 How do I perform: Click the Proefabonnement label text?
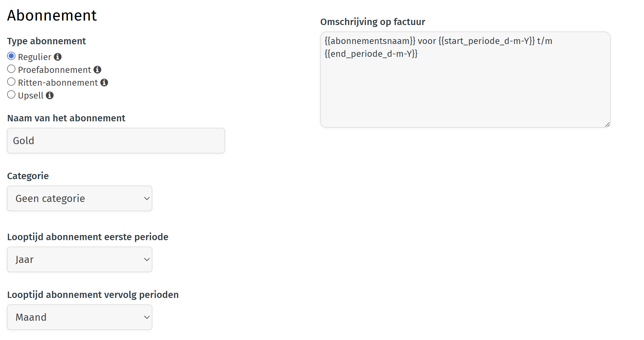(54, 70)
